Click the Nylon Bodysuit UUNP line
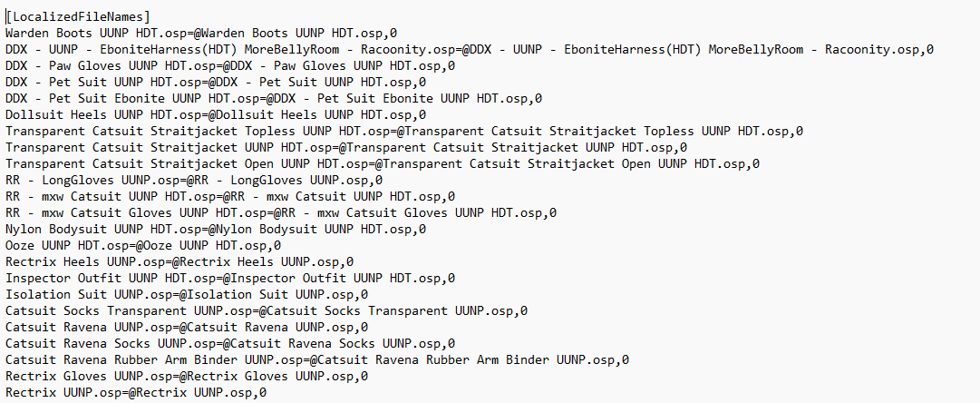Screen dimensions: 980x403 pyautogui.click(x=216, y=229)
